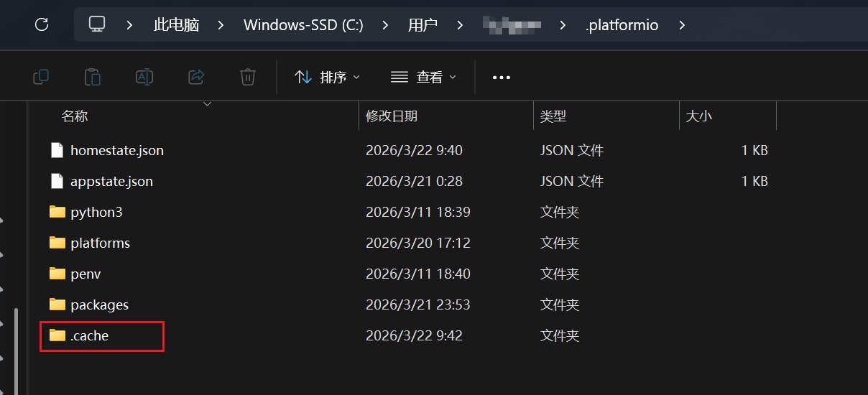Screen dimensions: 868x395
Task: Select the homestate.json file
Action: 116,151
